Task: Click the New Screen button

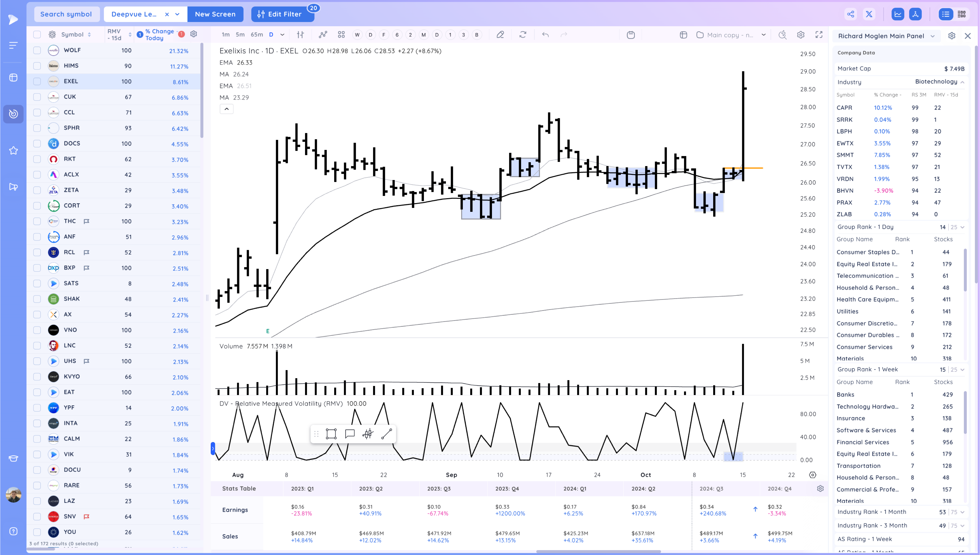Action: point(215,14)
